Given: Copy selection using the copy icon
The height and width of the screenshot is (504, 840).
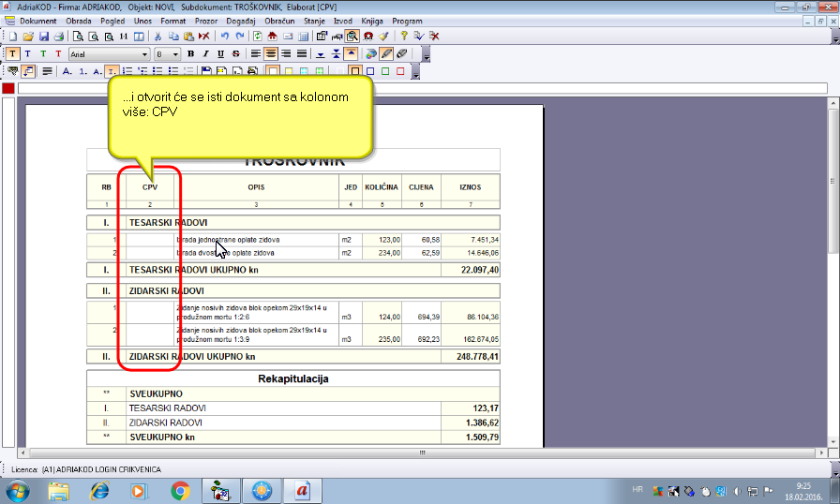Looking at the screenshot, I should tap(173, 37).
